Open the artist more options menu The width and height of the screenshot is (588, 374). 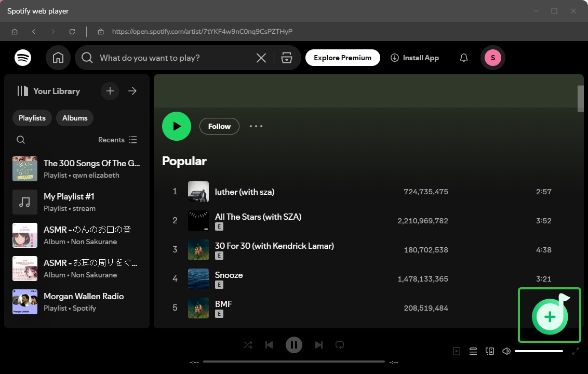256,126
